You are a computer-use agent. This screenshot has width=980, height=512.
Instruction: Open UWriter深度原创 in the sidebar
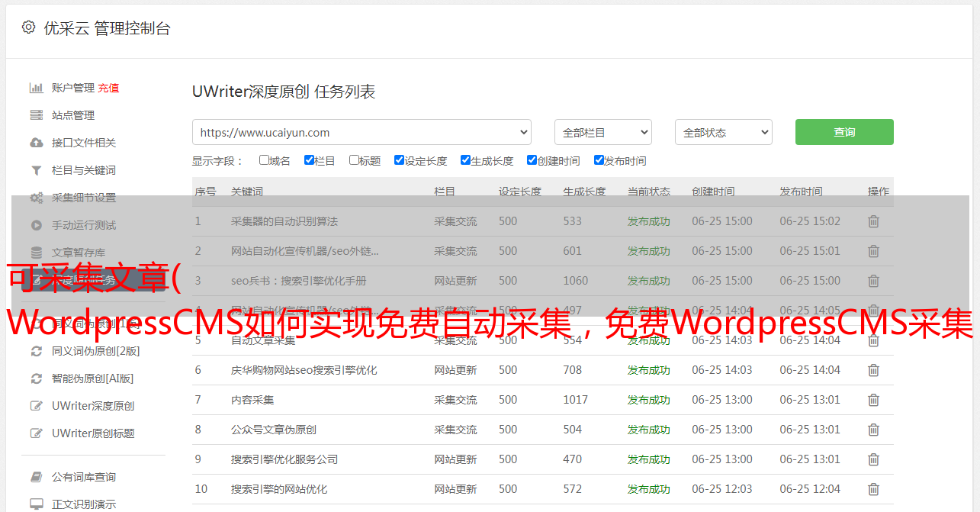tap(93, 406)
